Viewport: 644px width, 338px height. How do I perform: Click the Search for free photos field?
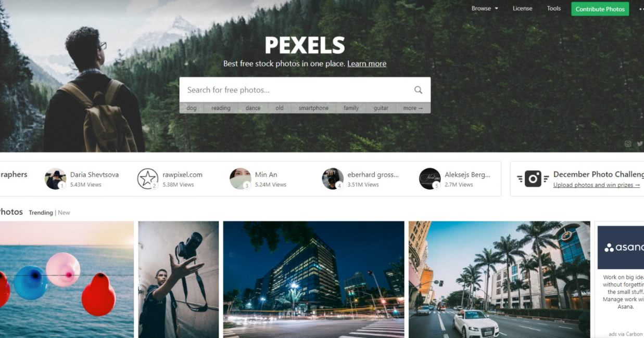coord(297,90)
